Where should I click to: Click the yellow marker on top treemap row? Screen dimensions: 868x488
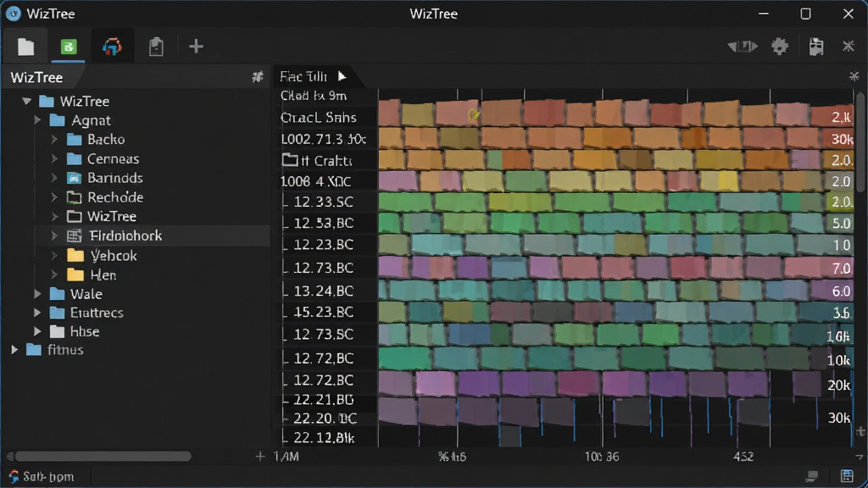click(x=474, y=115)
